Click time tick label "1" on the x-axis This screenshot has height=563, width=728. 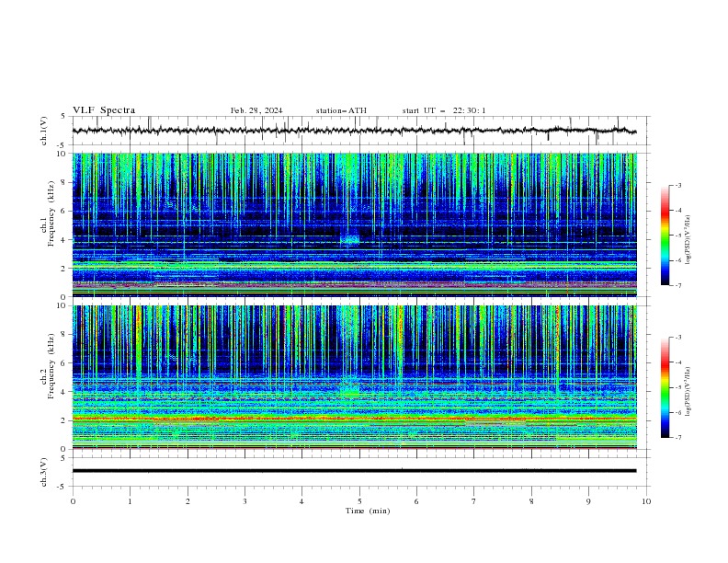[130, 501]
